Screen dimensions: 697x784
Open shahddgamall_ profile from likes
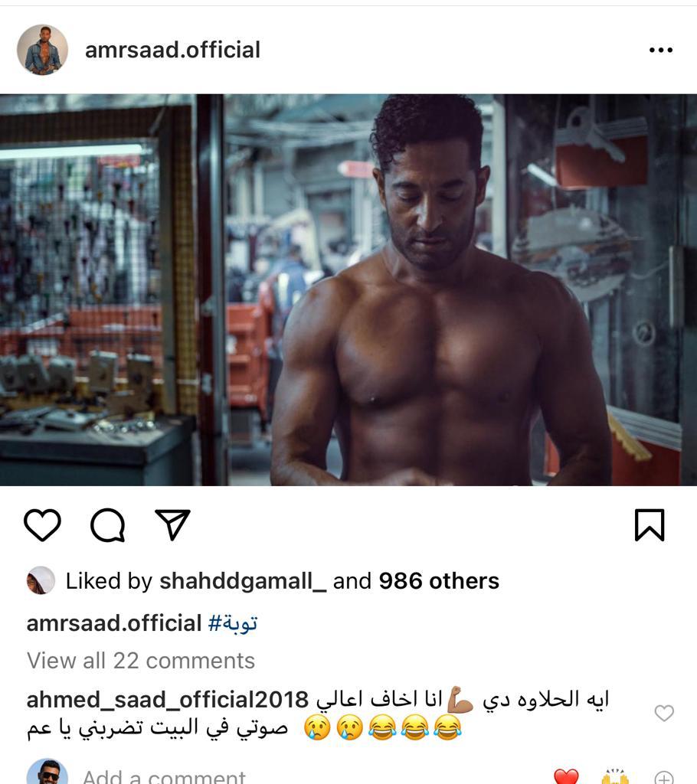(x=243, y=581)
